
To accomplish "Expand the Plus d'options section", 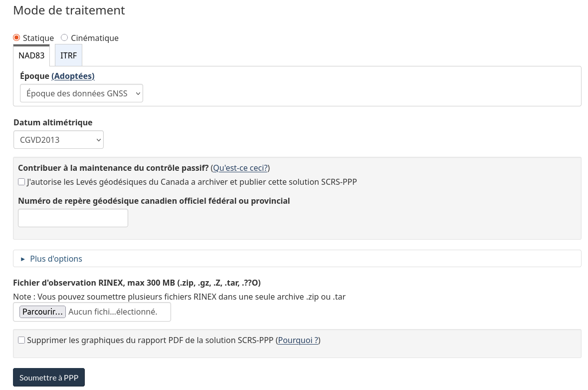I will click(x=297, y=259).
